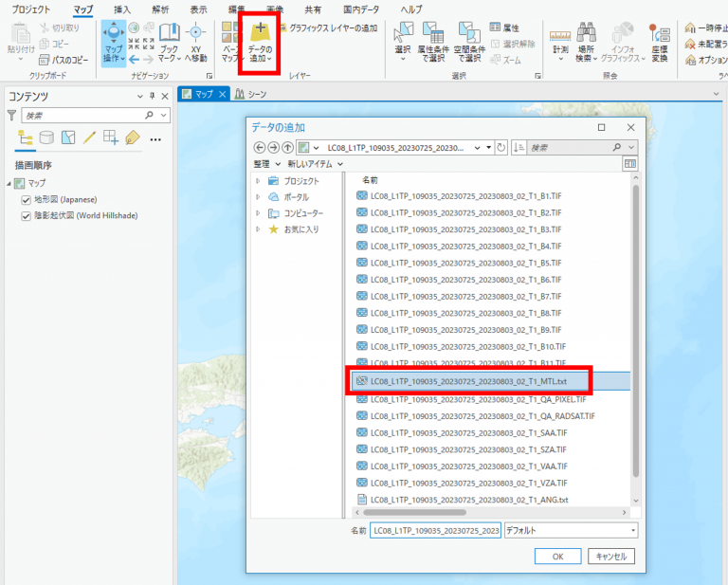728x585 pixels.
Task: Switch Contents to List By Labeling
Action: (133, 137)
